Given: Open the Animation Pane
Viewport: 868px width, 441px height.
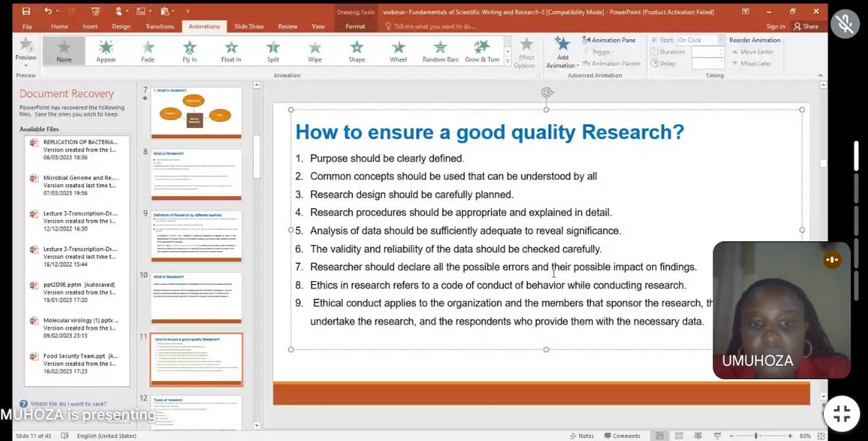Looking at the screenshot, I should coord(608,40).
